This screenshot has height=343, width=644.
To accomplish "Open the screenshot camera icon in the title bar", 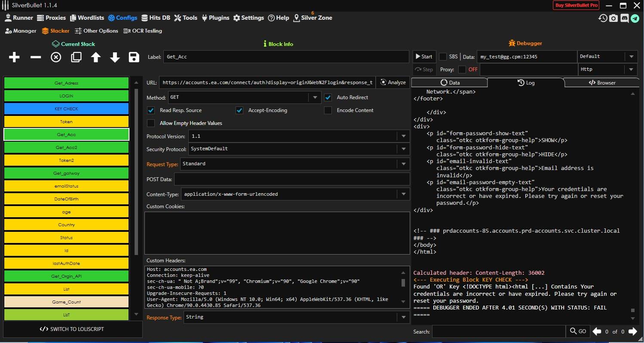I will click(x=613, y=18).
